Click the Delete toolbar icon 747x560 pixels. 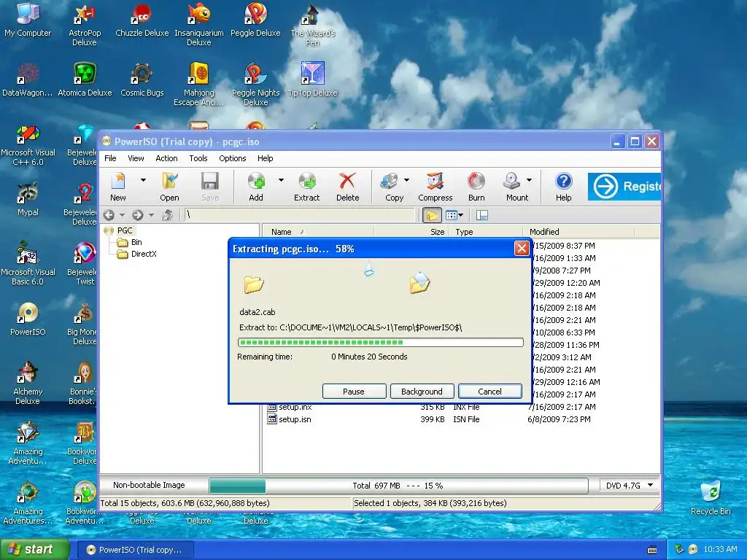tap(347, 187)
